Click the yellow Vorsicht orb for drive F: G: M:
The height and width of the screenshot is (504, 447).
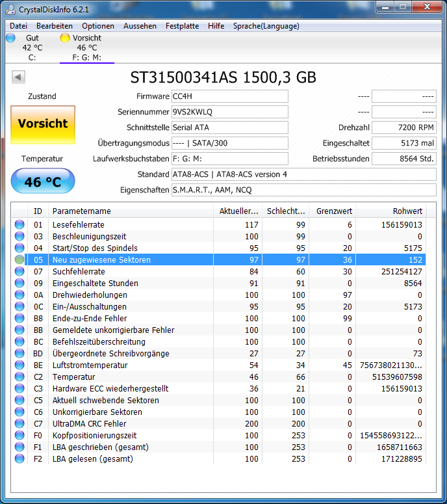click(65, 38)
